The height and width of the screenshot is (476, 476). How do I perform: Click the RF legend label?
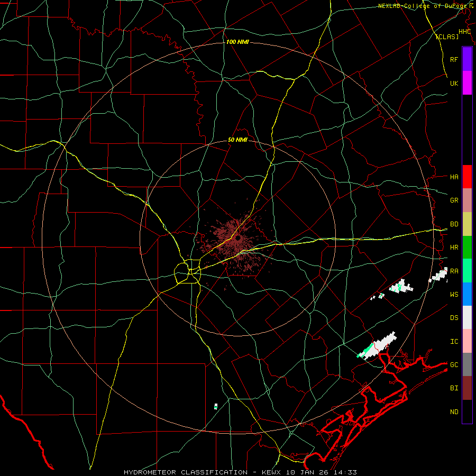click(454, 59)
